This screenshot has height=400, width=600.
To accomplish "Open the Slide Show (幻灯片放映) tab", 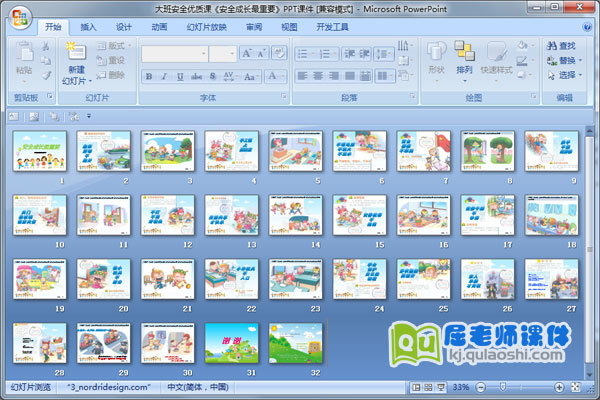I will click(206, 27).
